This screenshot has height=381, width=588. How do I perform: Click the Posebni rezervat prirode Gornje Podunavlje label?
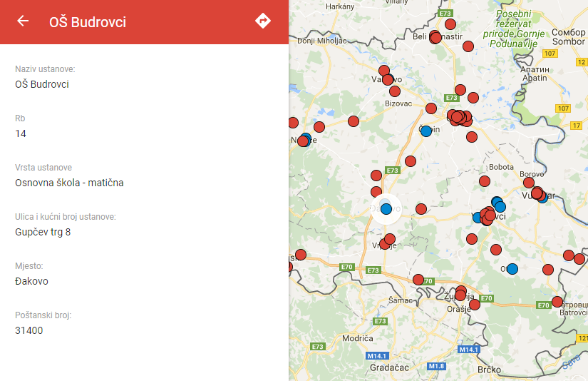(514, 29)
